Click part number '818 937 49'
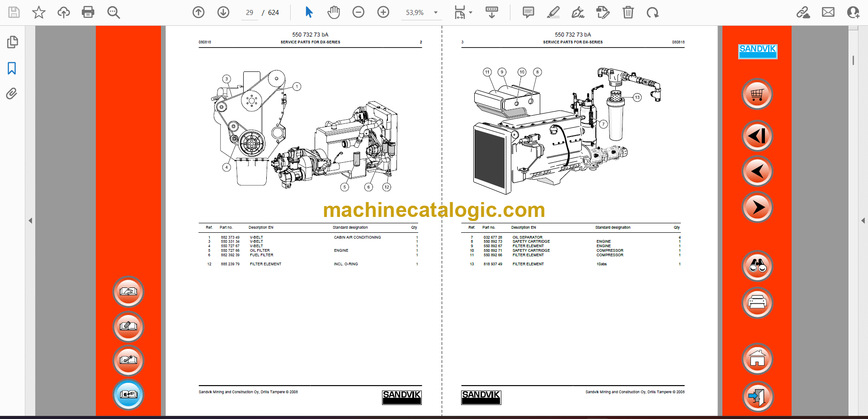Screen dimensions: 868x419 tap(493, 264)
